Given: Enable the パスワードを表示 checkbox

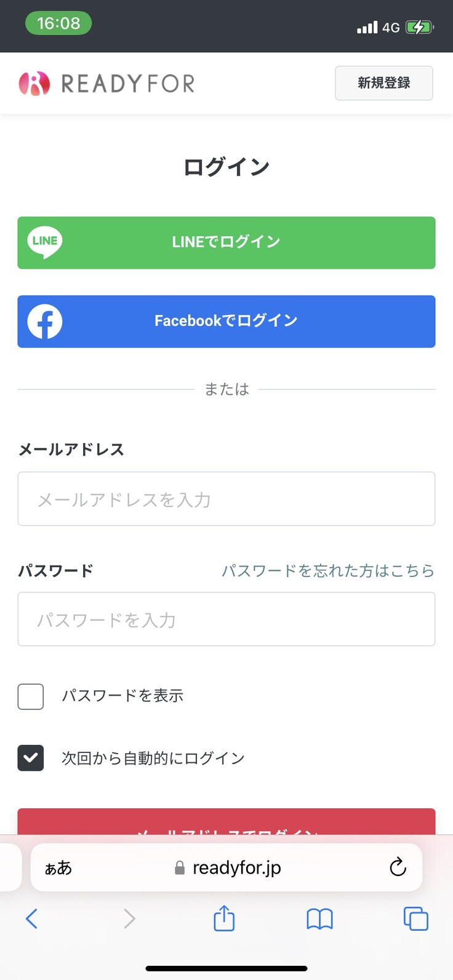Looking at the screenshot, I should pos(31,696).
